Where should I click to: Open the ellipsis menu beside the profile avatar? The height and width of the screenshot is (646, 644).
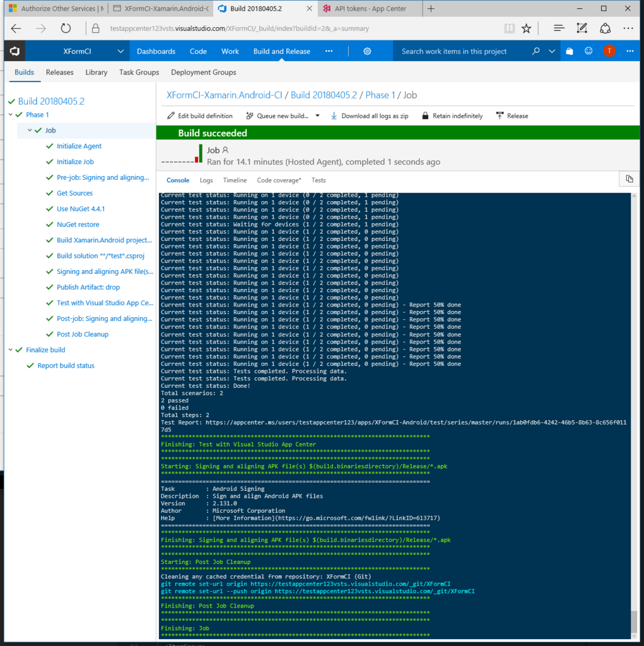click(630, 51)
